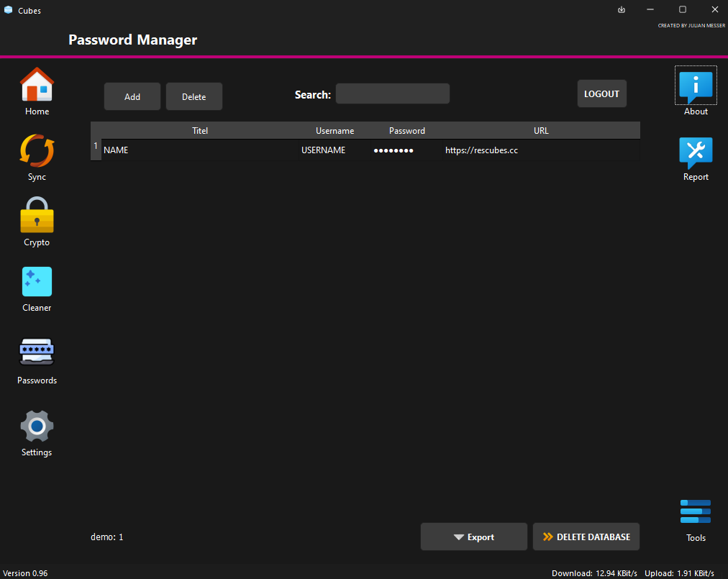Click the Version 0.96 label
728x579 pixels.
(x=25, y=573)
